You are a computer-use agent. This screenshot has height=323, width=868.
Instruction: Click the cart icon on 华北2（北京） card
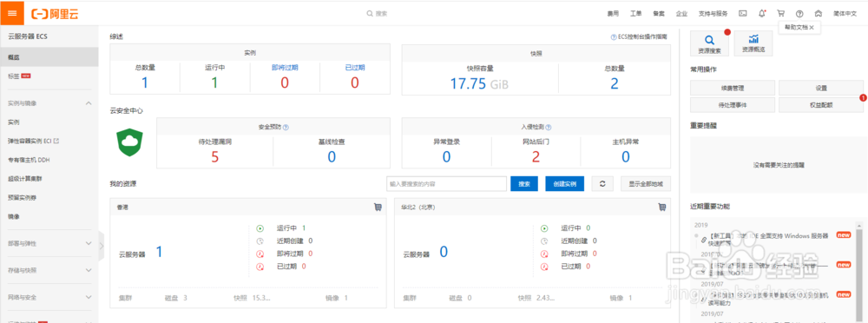point(661,208)
